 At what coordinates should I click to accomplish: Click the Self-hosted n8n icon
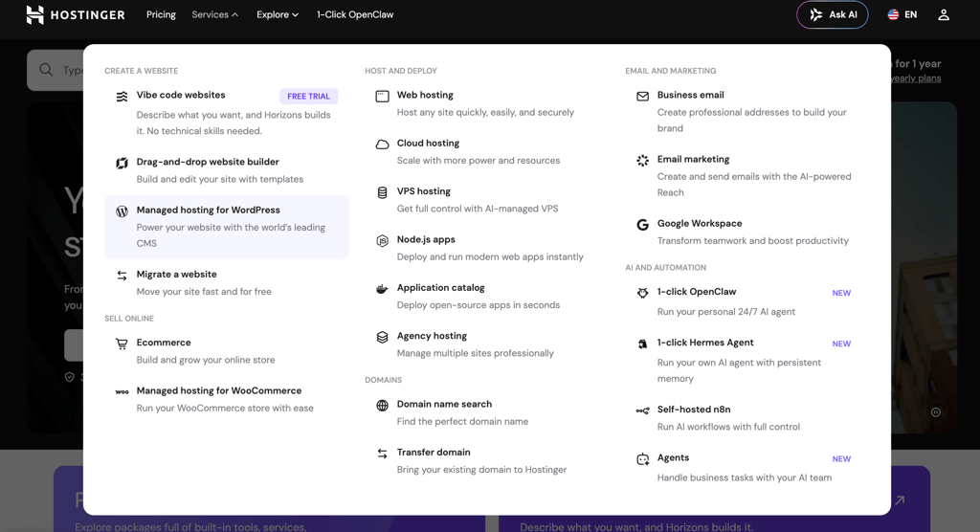642,410
